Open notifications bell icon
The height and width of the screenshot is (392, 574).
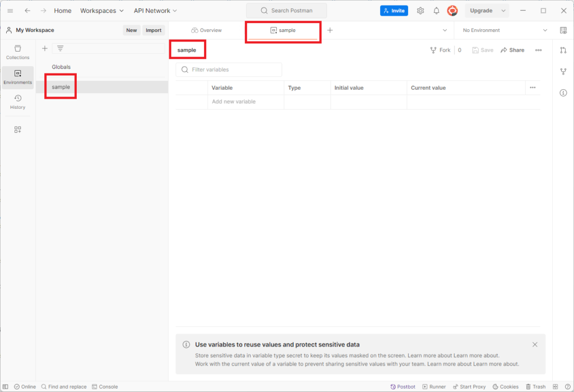pyautogui.click(x=436, y=11)
